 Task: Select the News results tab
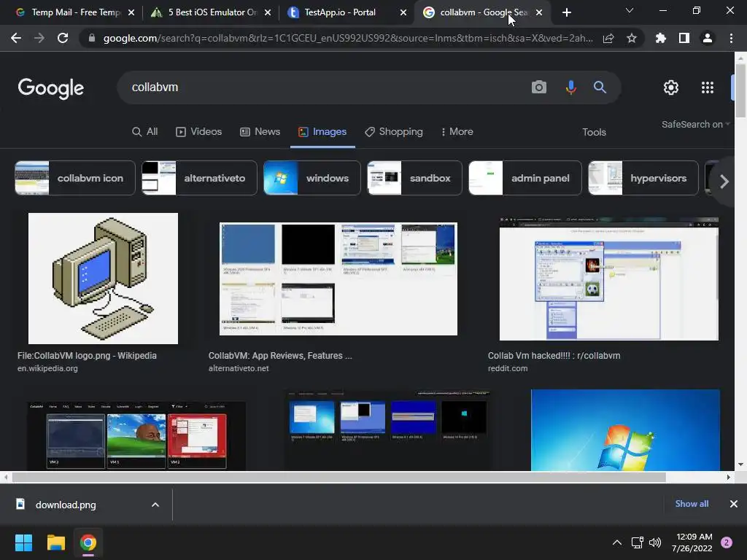(260, 131)
